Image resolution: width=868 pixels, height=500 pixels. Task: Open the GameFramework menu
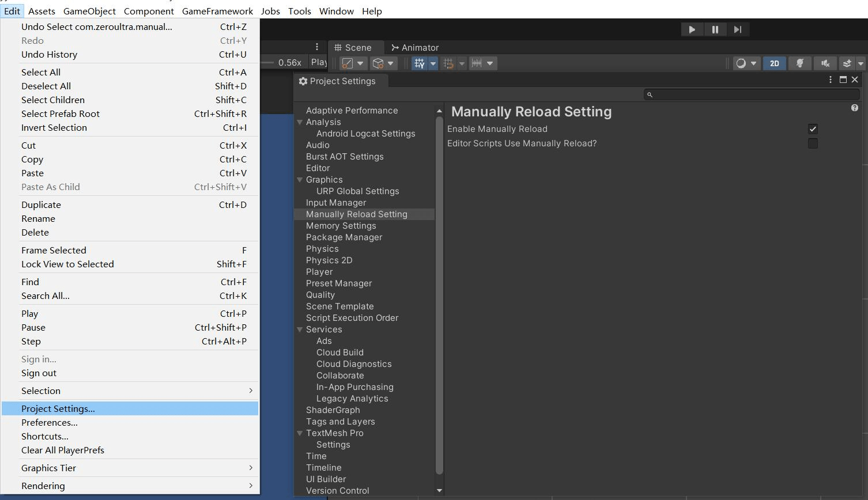(217, 11)
